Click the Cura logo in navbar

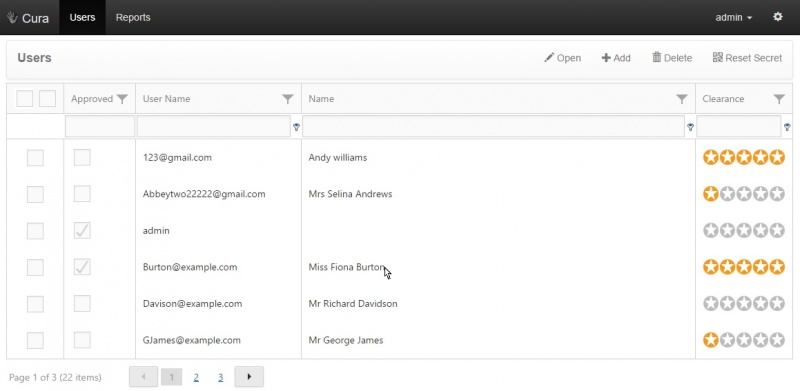click(x=28, y=18)
